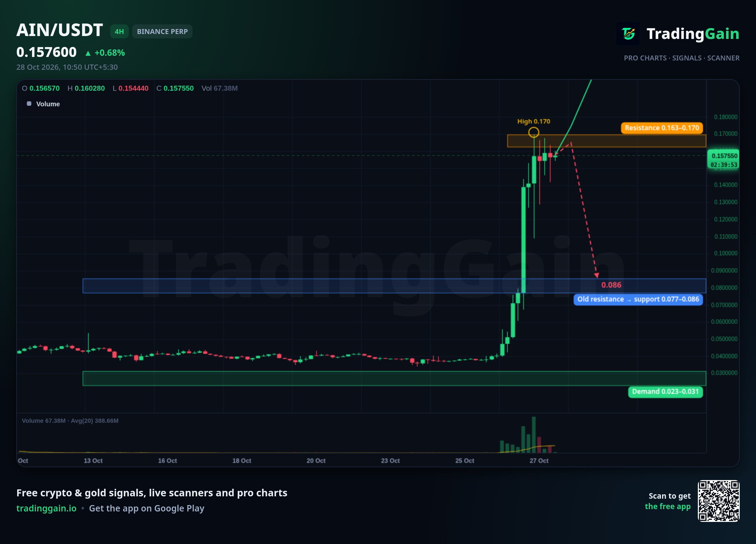756x544 pixels.
Task: Click the Open value 0.156570
Action: point(44,88)
